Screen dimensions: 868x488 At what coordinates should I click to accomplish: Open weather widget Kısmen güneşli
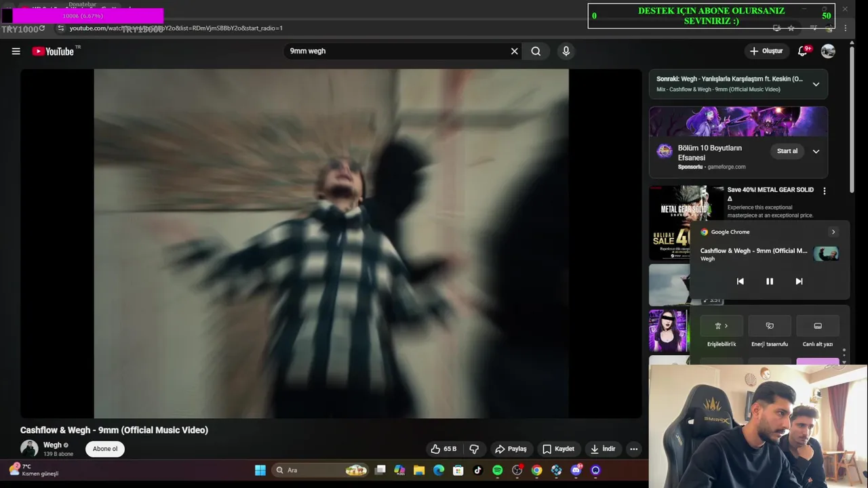point(34,470)
